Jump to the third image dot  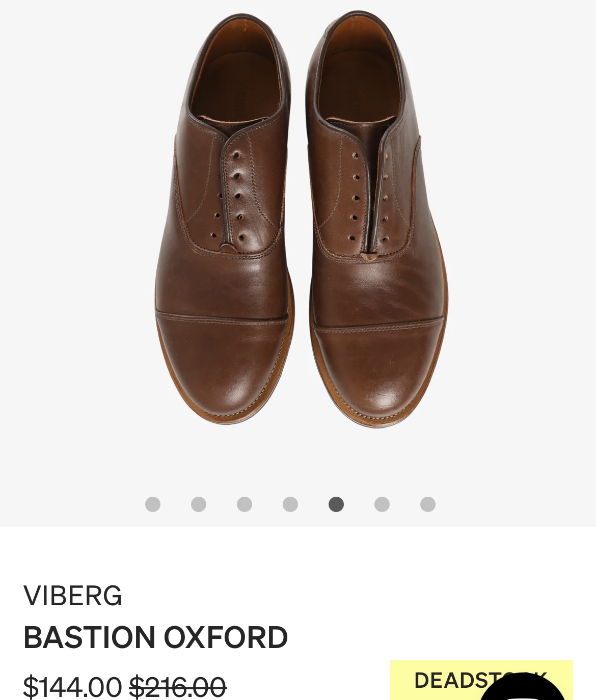coord(245,504)
